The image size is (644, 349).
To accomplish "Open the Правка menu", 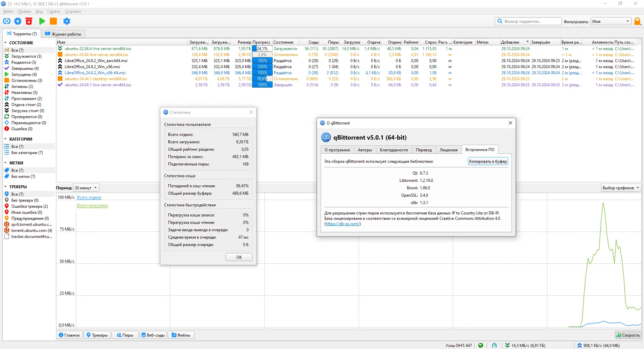I will [x=24, y=11].
